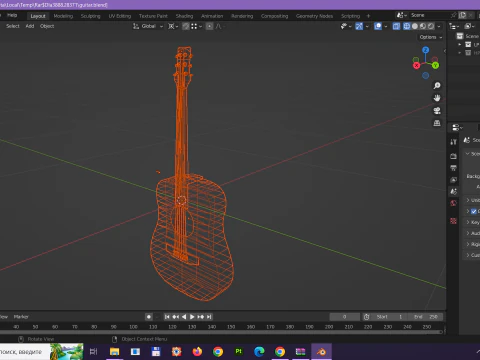The height and width of the screenshot is (360, 480).
Task: Click the red X axis on navigation gizmo
Action: [x=416, y=66]
